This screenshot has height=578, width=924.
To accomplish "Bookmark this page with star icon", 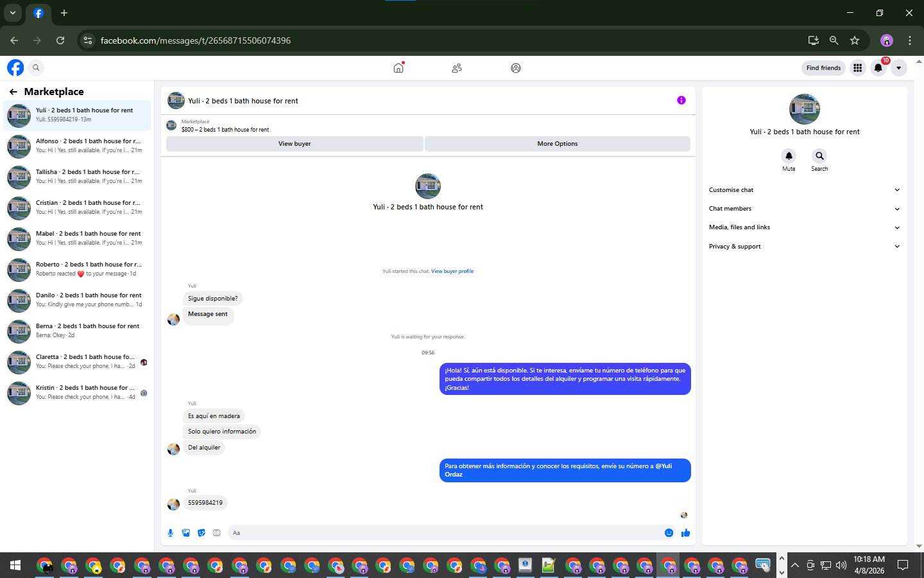I will point(855,40).
